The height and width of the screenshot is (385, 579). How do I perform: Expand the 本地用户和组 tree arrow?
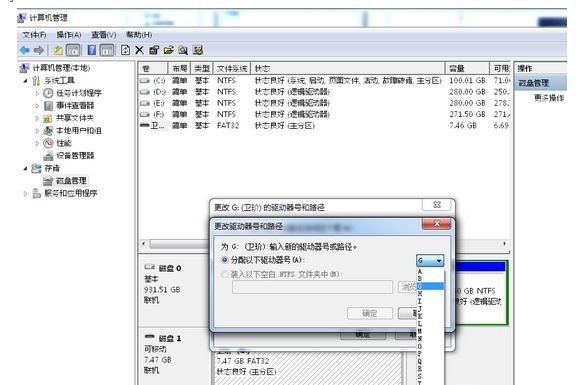(37, 131)
